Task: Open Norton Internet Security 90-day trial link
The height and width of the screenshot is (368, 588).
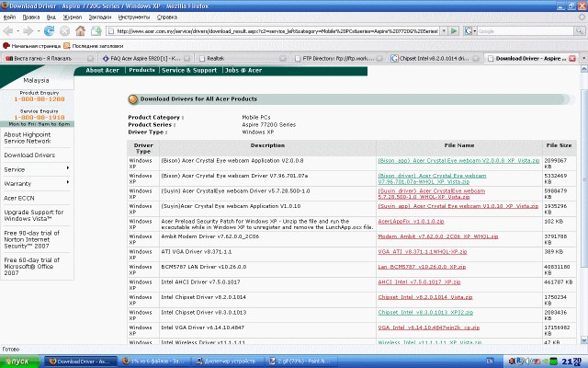Action: 32,239
